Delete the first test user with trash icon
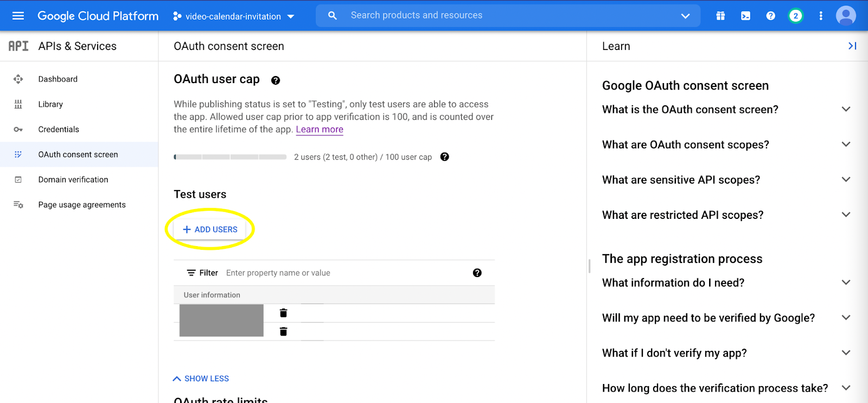 pos(283,313)
